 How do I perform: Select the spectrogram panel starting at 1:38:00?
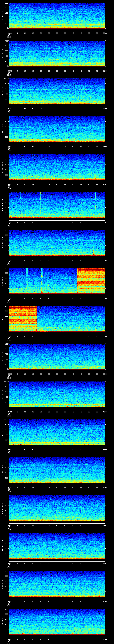[57, 357]
